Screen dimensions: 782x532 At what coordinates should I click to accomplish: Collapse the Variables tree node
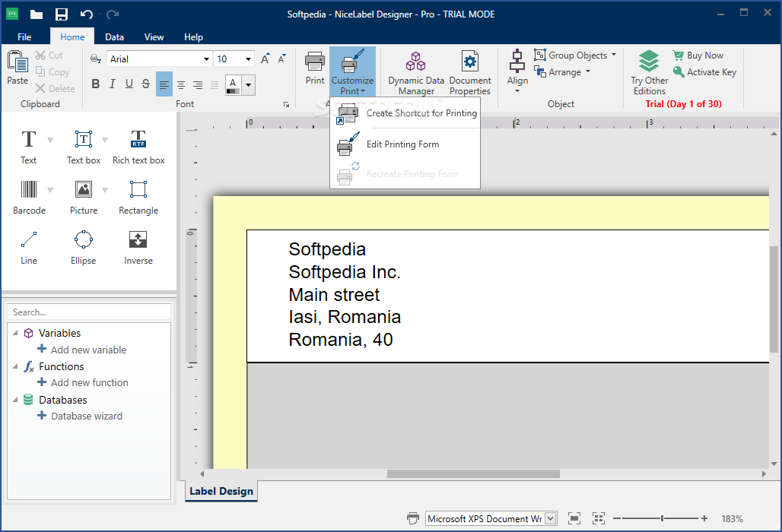click(15, 333)
